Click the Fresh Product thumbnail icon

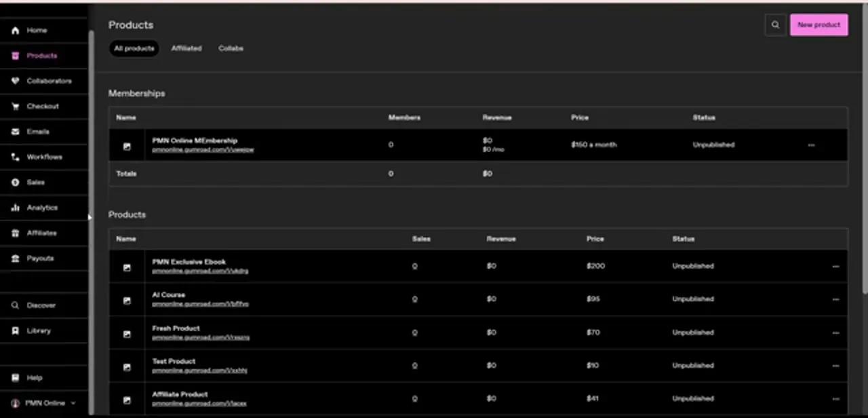click(127, 334)
